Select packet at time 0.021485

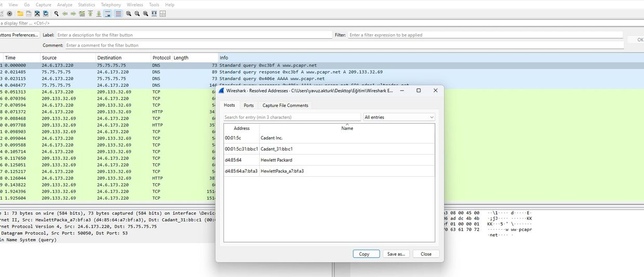[322, 72]
